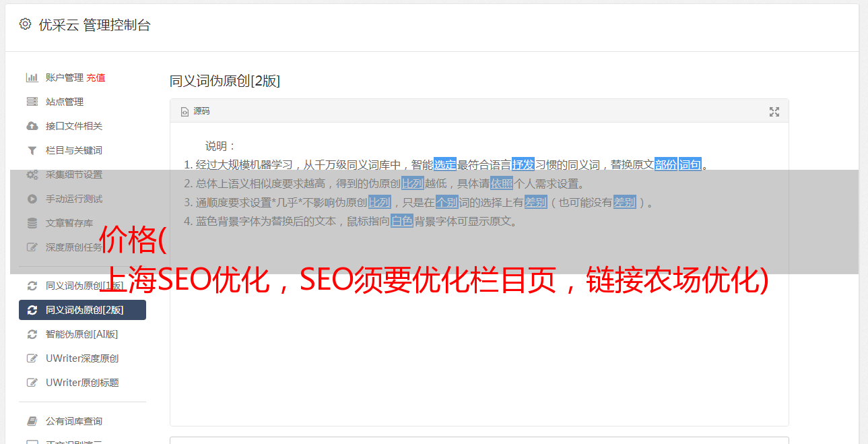Click the cloud upload icon for 接口文件相关
The image size is (868, 444).
click(32, 126)
